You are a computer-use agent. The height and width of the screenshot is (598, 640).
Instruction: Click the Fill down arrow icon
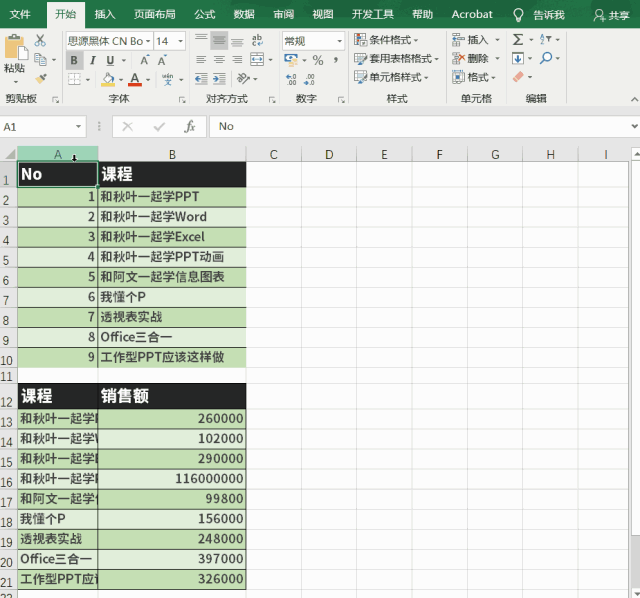click(x=518, y=58)
